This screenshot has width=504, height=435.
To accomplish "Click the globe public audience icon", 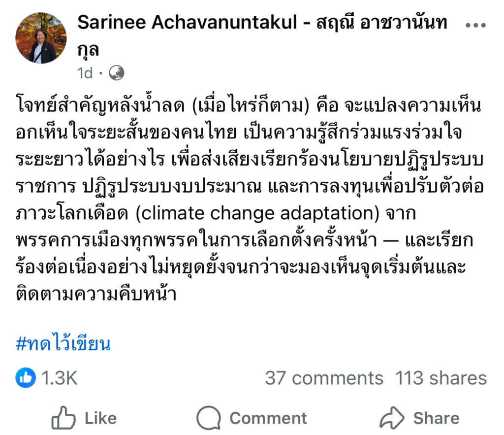I will point(116,73).
